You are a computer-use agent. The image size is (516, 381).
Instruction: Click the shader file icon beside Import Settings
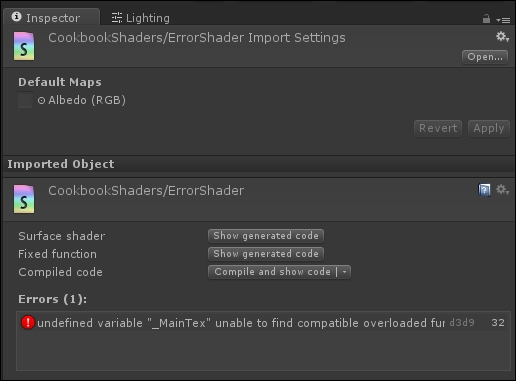[24, 46]
